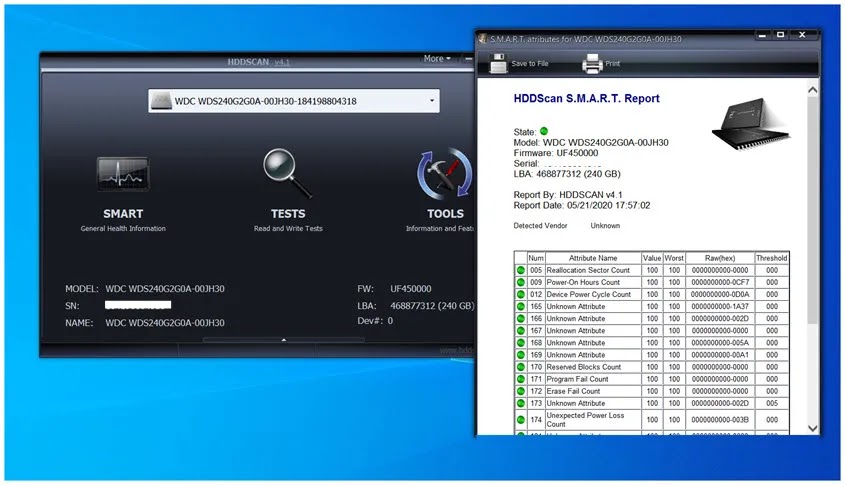This screenshot has height=485, width=845.
Task: Click the green status dot for attribute 173
Action: (x=521, y=403)
